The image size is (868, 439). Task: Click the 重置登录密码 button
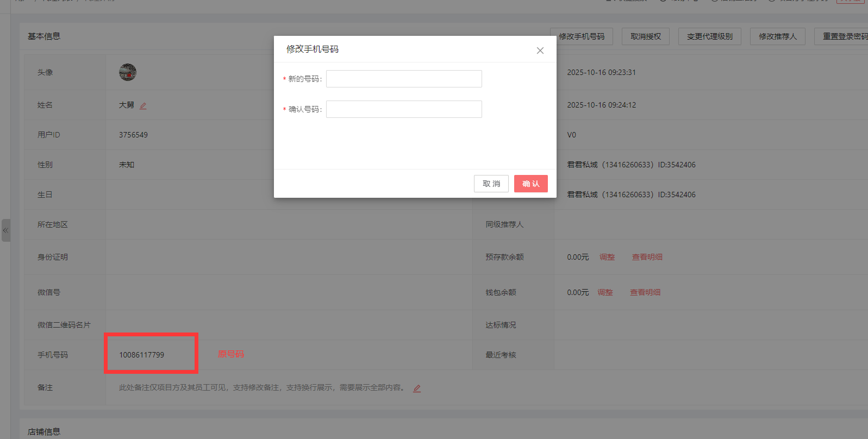pos(843,36)
